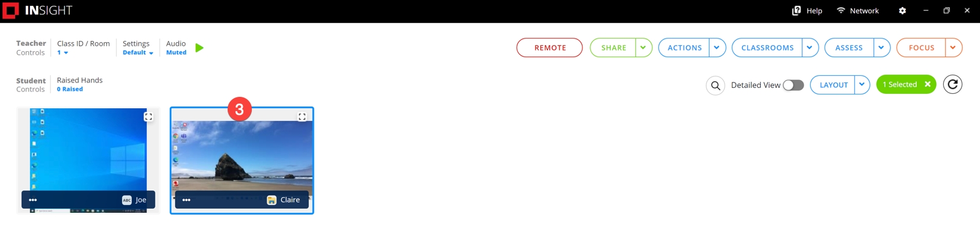
Task: Open the Share dropdown arrow
Action: click(x=643, y=48)
